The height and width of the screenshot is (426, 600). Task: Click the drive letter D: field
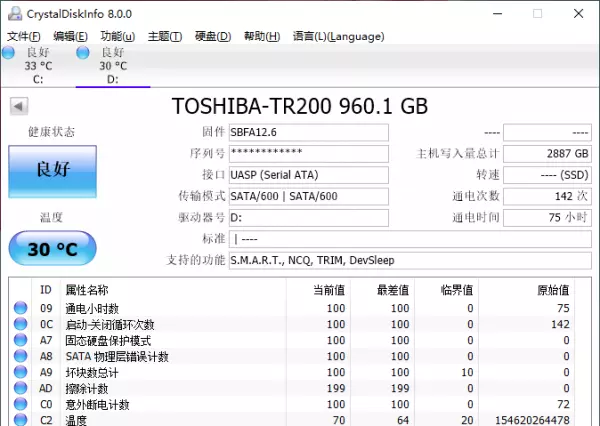pyautogui.click(x=309, y=218)
